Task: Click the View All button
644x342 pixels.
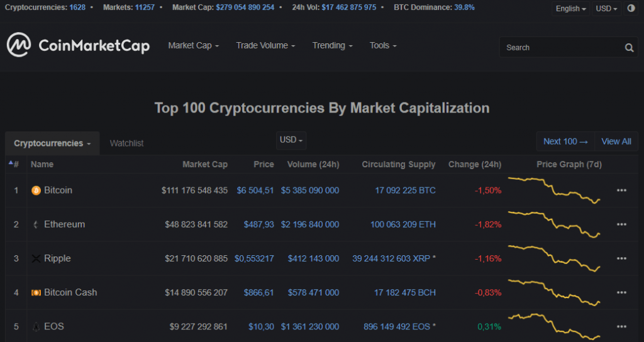Action: [x=616, y=141]
